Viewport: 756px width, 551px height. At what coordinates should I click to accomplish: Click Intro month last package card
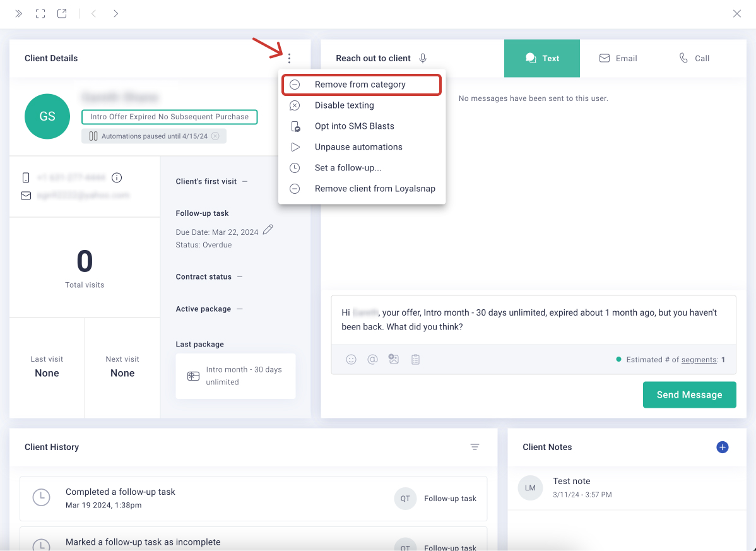(236, 376)
